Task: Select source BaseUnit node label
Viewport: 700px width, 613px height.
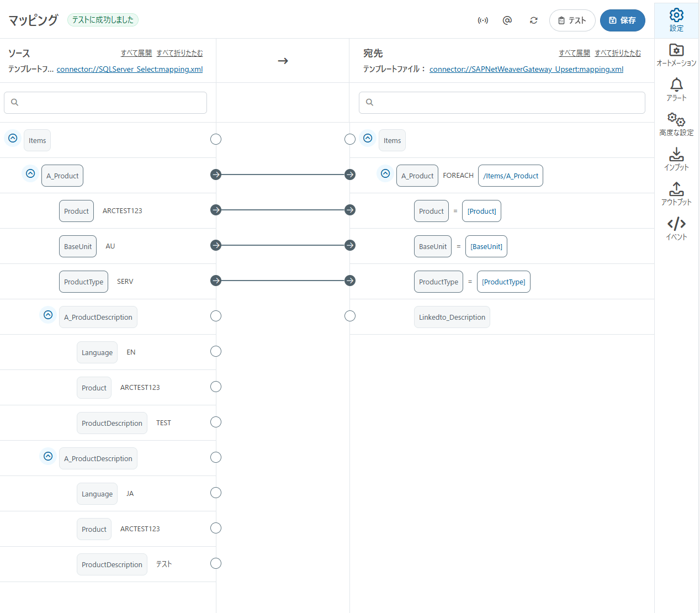Action: click(78, 246)
